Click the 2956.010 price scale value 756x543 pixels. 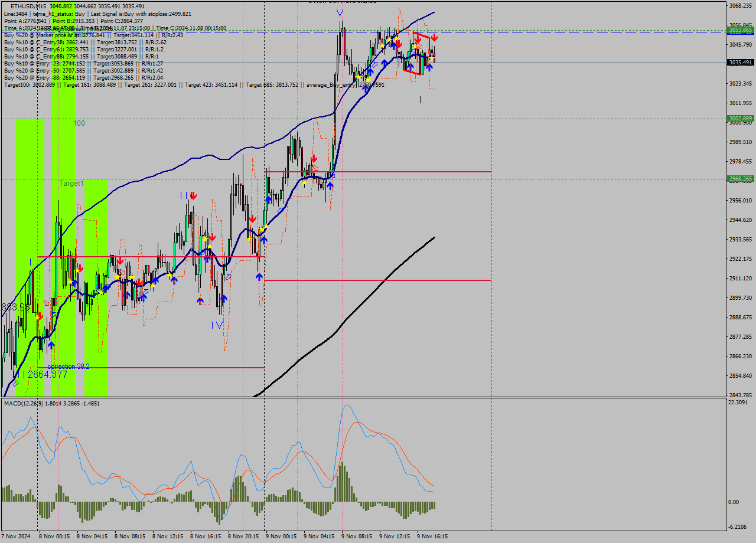[x=740, y=200]
